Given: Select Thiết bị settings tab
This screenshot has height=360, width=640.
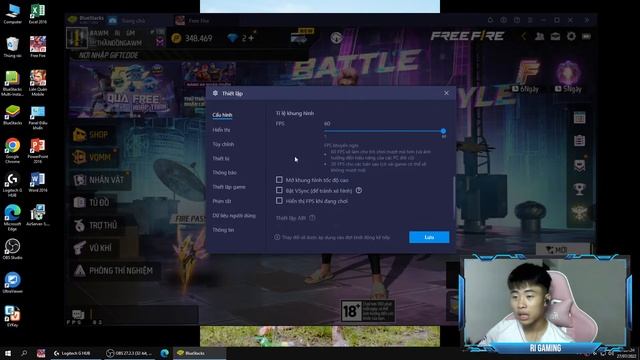Looking at the screenshot, I should [x=221, y=158].
